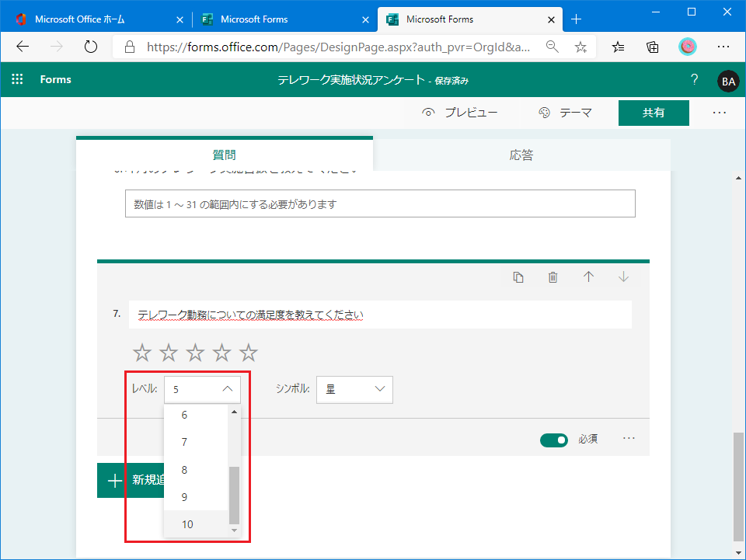
Task: Delete question 7 using the trash icon
Action: point(553,277)
